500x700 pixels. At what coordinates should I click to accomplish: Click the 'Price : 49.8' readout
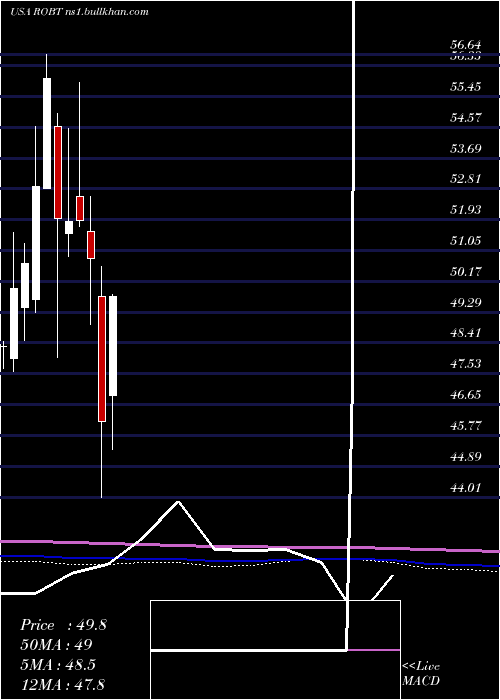63,625
